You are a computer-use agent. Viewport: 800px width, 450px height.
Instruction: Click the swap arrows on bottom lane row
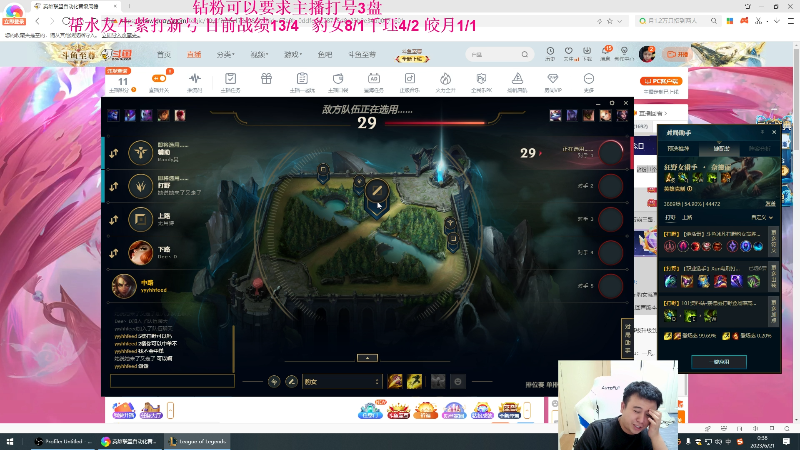point(114,253)
